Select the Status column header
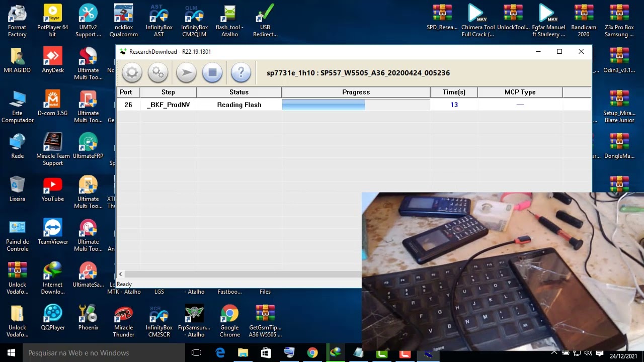 pos(239,92)
